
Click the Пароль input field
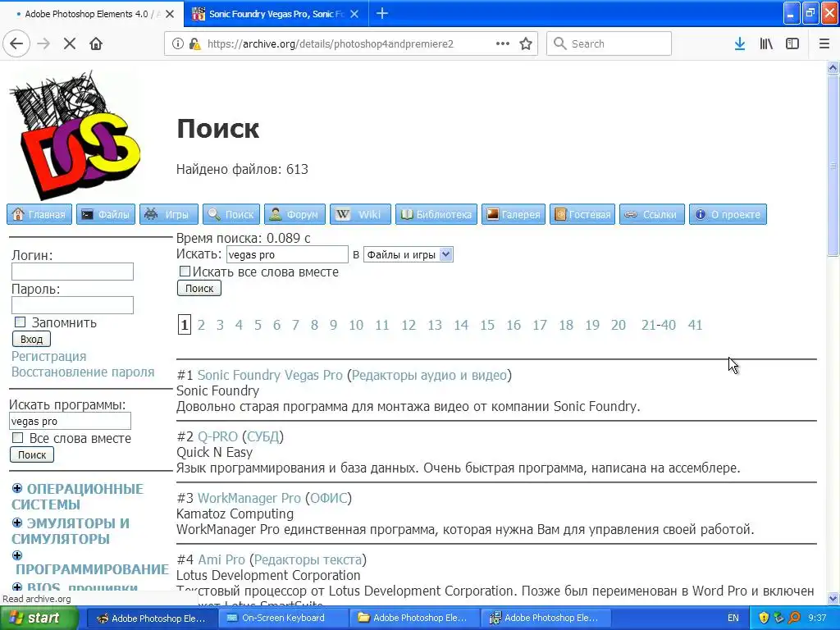tap(72, 305)
